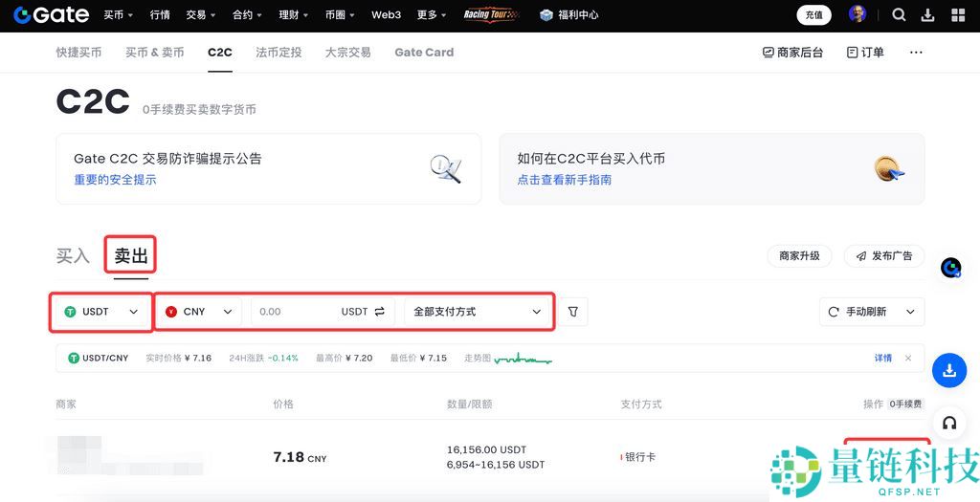Expand the 理财 menu
The width and height of the screenshot is (980, 502).
coord(293,15)
